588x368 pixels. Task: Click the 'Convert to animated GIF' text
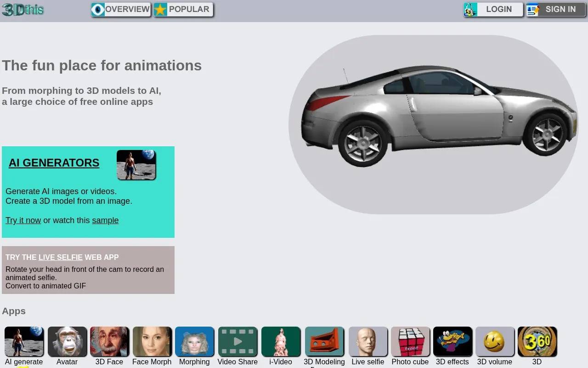coord(45,286)
